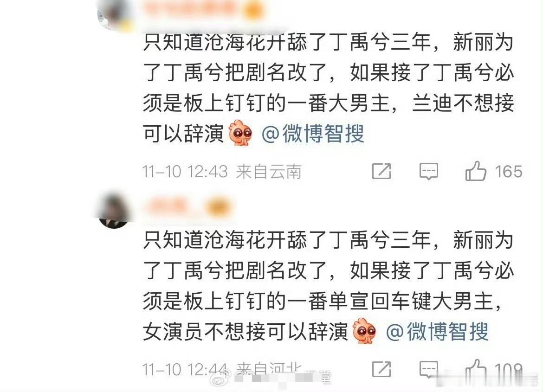Click the 165 like count
The image size is (543, 392).
(x=508, y=172)
